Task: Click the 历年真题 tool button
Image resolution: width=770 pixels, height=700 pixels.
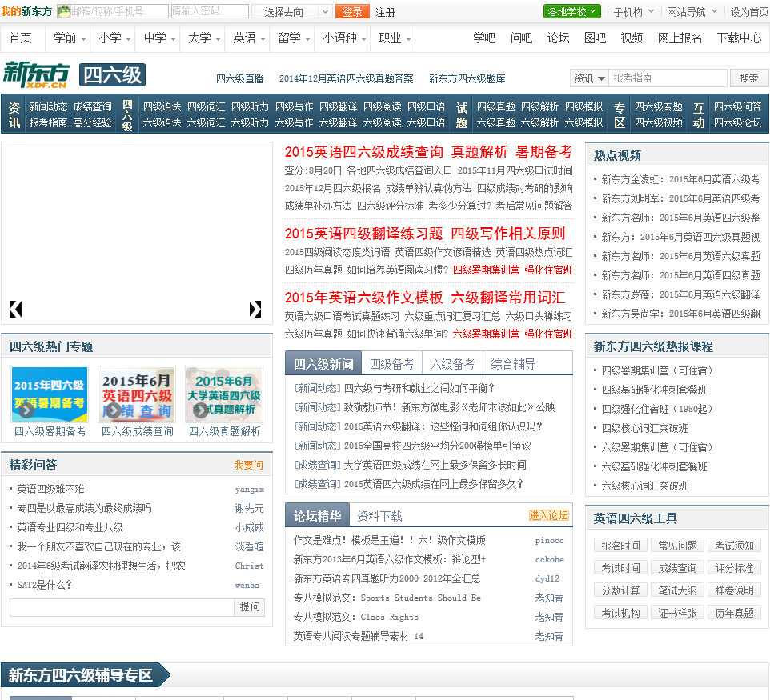Action: pyautogui.click(x=734, y=612)
